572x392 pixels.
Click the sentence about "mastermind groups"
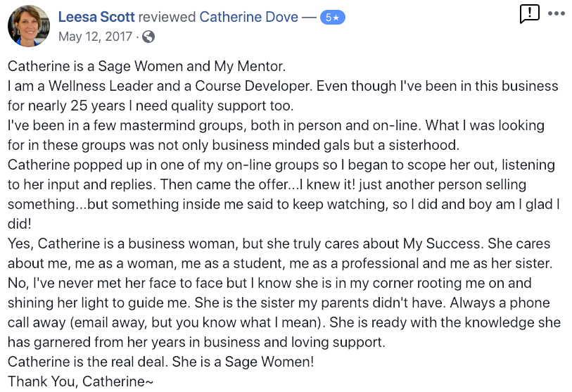click(214, 125)
